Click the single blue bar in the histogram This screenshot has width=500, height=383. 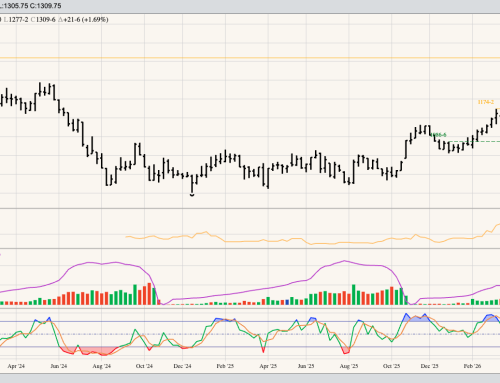point(287,302)
